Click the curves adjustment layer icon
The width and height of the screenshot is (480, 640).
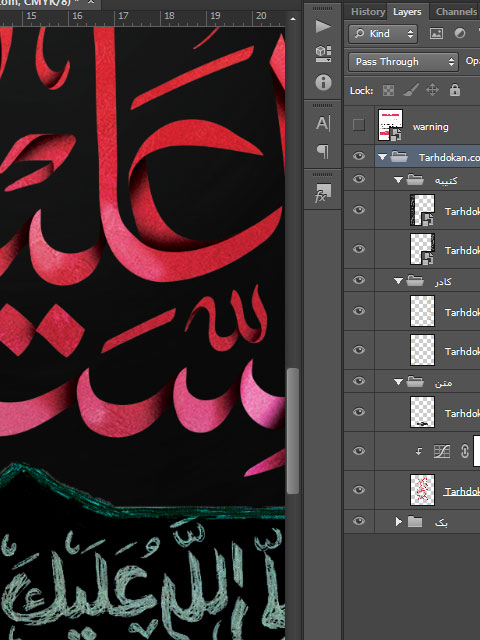point(442,451)
